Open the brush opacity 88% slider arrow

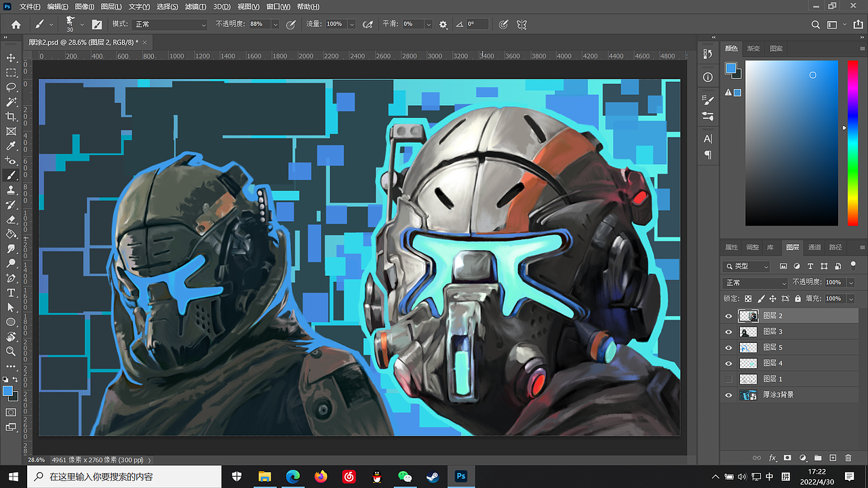pos(275,24)
